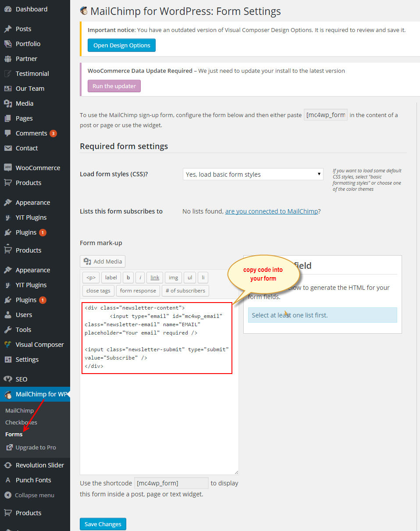Viewport: 420px width, 531px height.
Task: Open WooCommerce via its Woo icon
Action: (8, 168)
